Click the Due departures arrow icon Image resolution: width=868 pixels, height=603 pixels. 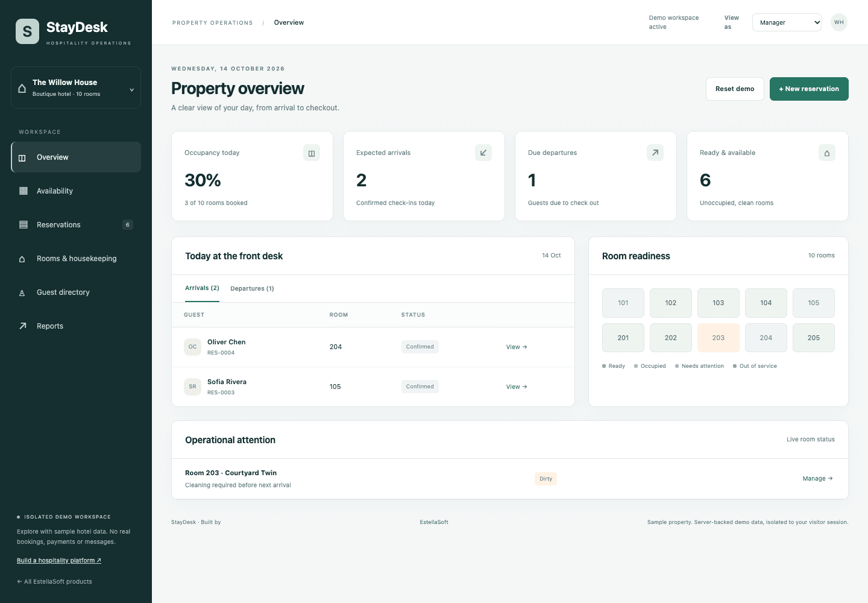tap(655, 153)
